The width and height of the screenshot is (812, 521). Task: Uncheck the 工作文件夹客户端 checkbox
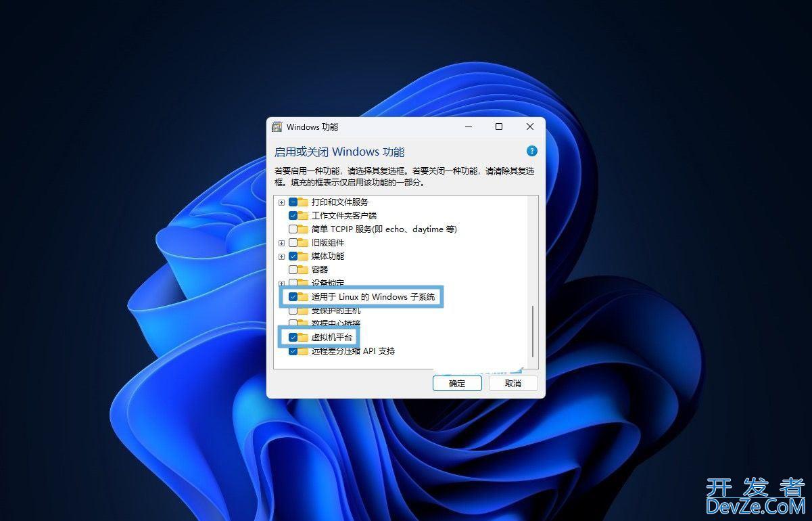coord(293,215)
